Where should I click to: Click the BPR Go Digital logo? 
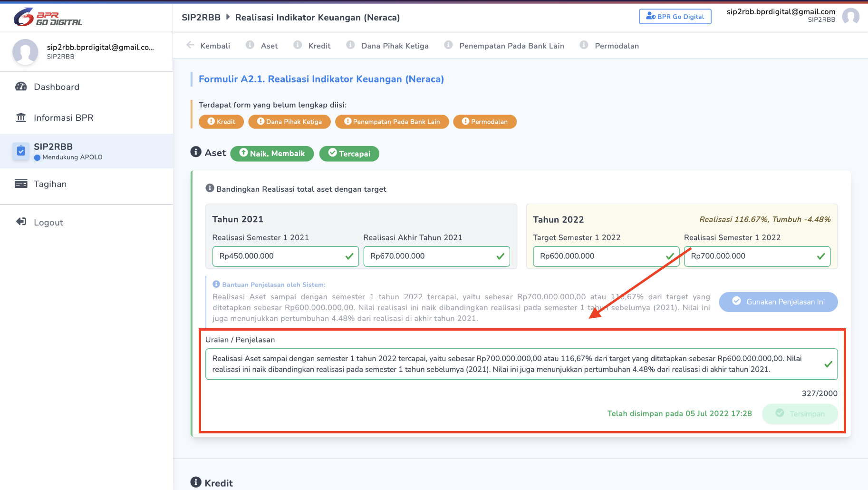[48, 17]
